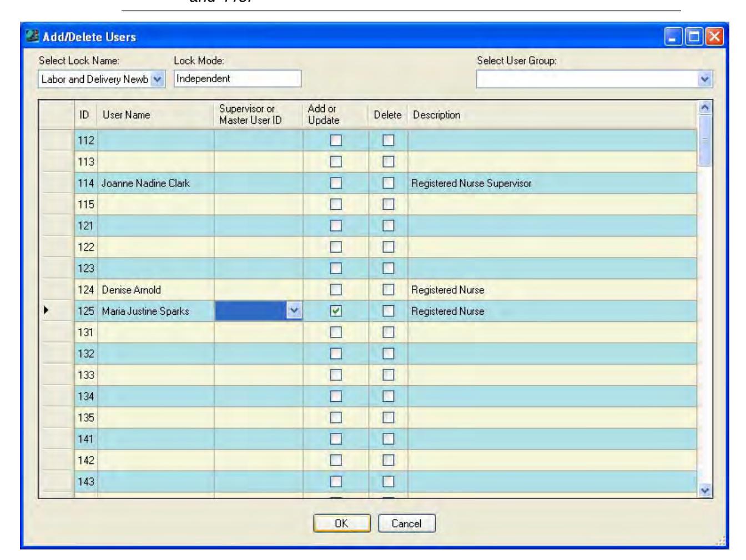Viewport: 746px width, 560px height.
Task: Check Add or Update for ID 134
Action: point(336,396)
